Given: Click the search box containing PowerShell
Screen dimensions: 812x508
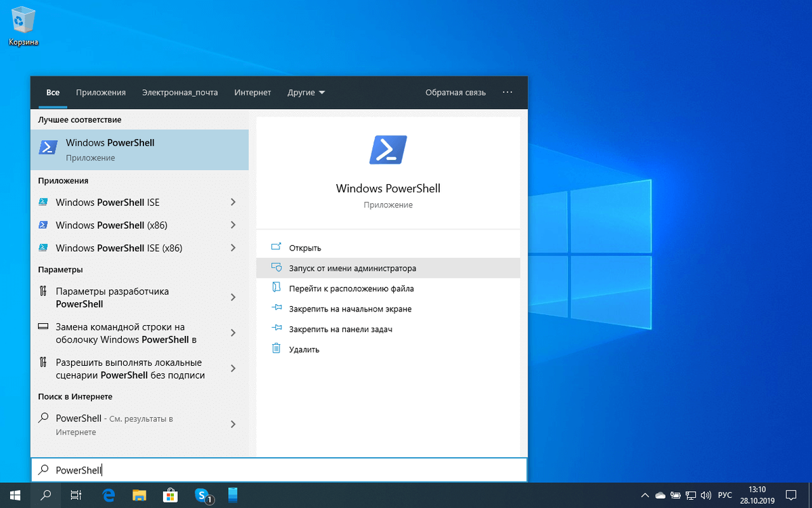Looking at the screenshot, I should point(279,469).
